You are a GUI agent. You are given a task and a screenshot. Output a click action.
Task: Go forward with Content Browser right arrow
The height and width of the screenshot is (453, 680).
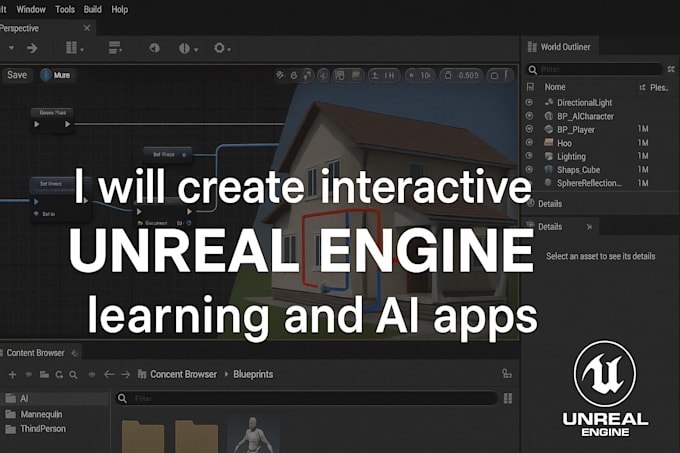click(126, 374)
